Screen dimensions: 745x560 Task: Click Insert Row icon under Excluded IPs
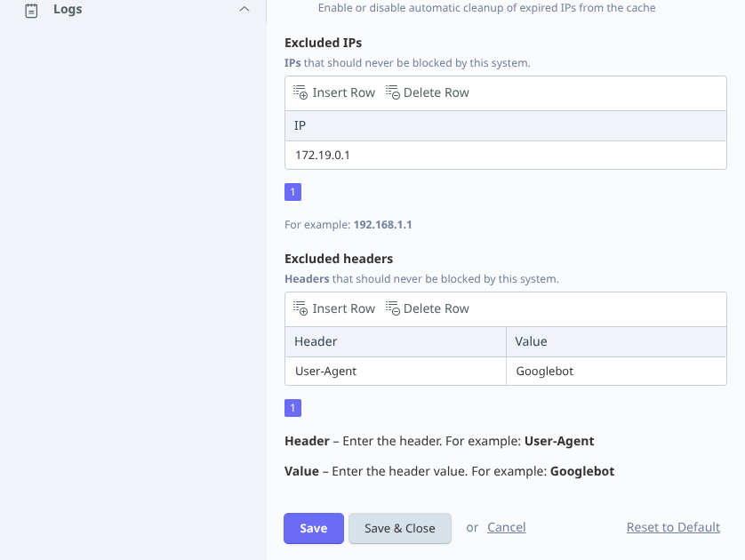(x=300, y=92)
